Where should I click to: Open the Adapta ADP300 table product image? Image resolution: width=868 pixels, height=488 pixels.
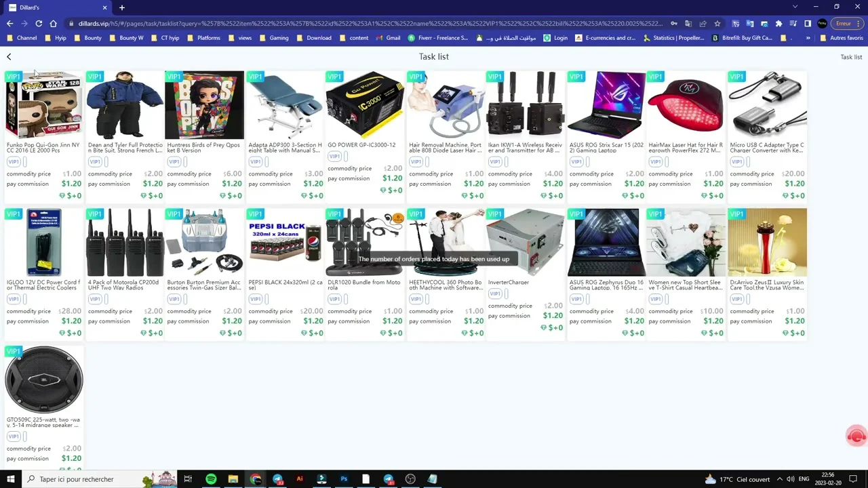[285, 105]
